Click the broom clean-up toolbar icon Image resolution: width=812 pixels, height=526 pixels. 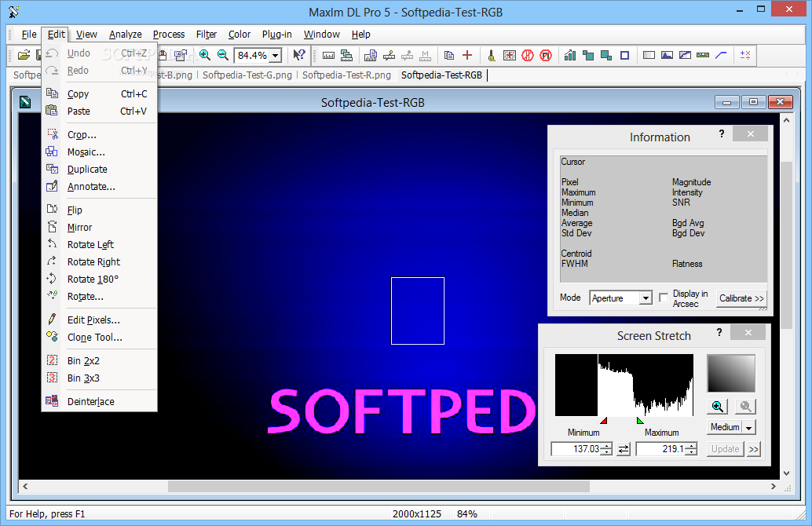492,55
